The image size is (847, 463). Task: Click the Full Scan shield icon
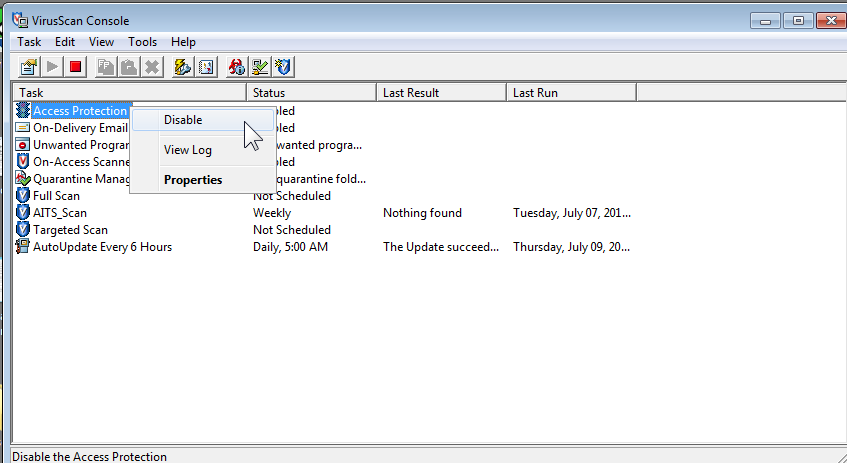click(x=23, y=196)
